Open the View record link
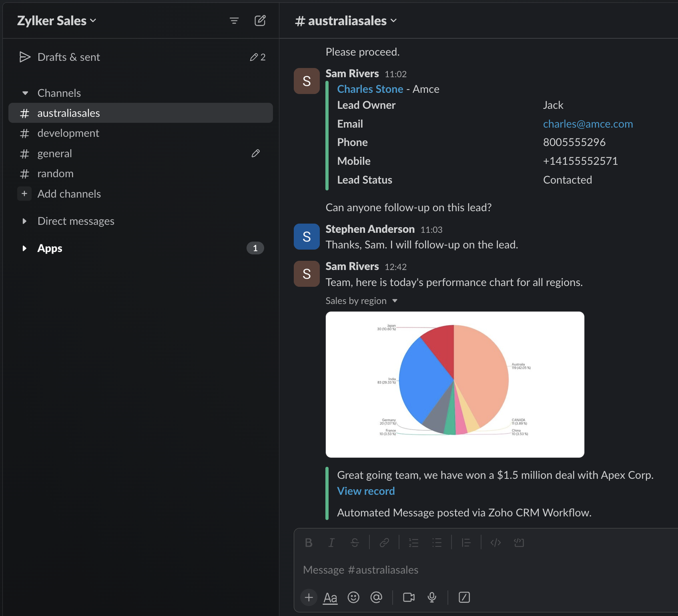The width and height of the screenshot is (678, 616). [x=366, y=491]
